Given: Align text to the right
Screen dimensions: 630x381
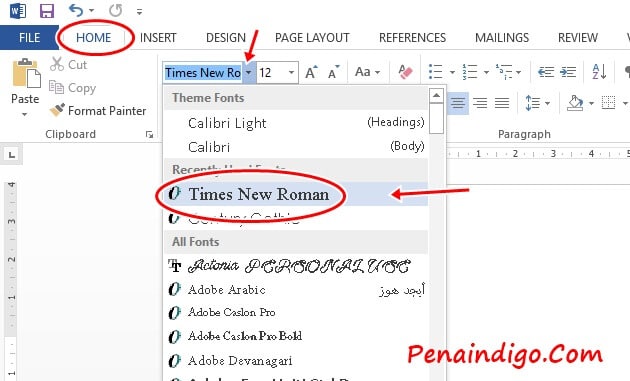Looking at the screenshot, I should point(480,103).
